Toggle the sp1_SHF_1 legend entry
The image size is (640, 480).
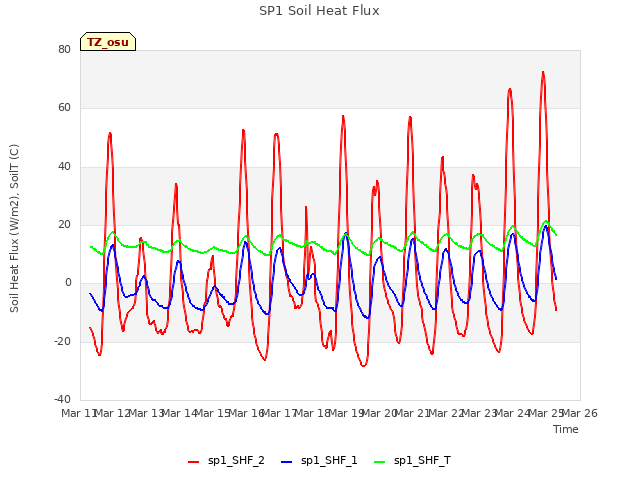(319, 461)
